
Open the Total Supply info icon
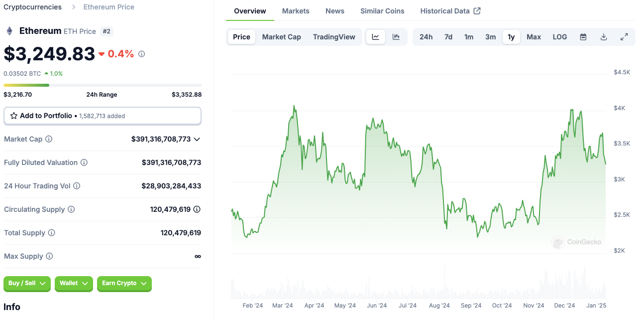[x=51, y=233]
